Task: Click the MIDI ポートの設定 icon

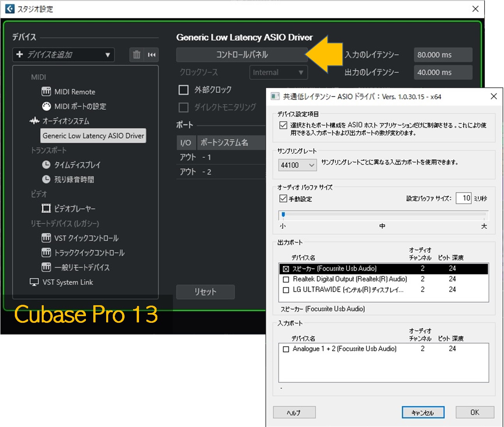Action: click(x=46, y=106)
